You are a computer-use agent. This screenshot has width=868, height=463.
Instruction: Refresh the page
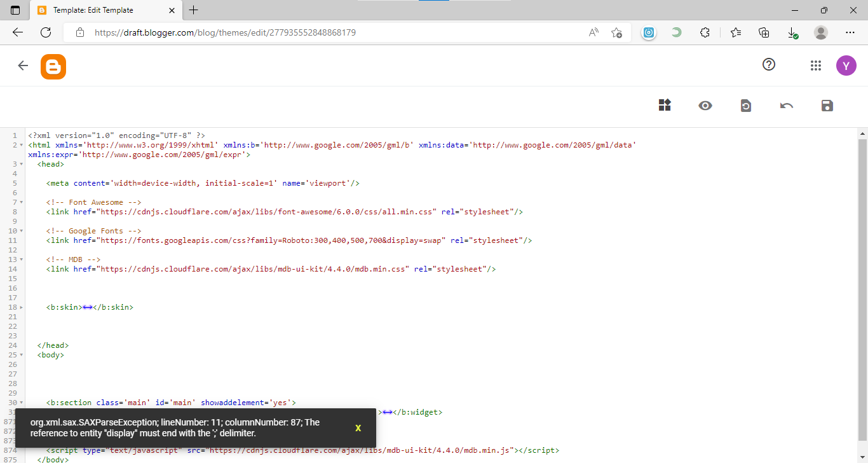click(46, 32)
